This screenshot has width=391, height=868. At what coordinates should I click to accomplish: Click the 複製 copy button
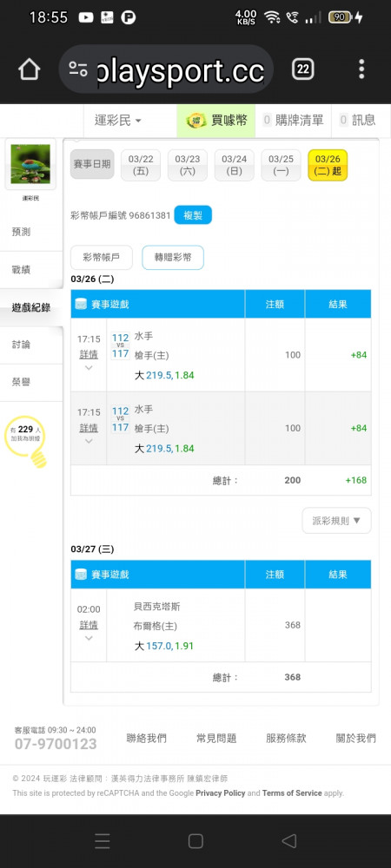(x=193, y=215)
